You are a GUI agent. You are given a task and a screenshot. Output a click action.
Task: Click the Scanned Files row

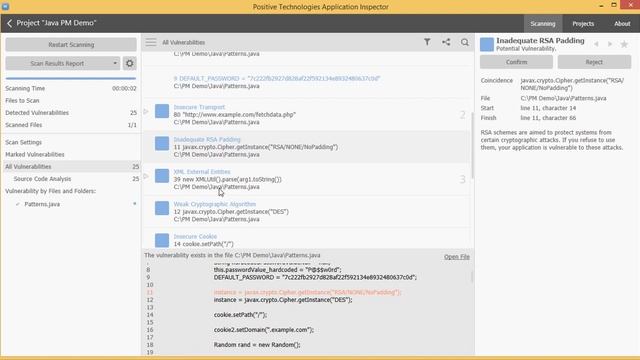click(x=71, y=125)
